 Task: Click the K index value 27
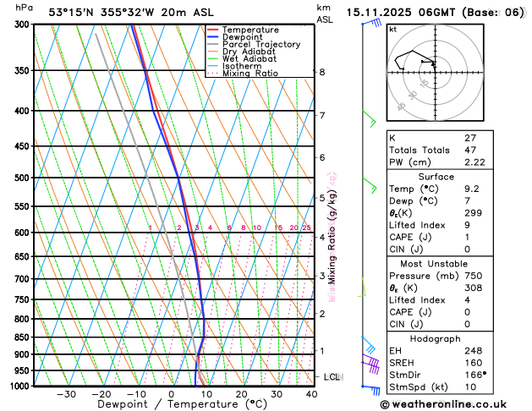tap(470, 138)
